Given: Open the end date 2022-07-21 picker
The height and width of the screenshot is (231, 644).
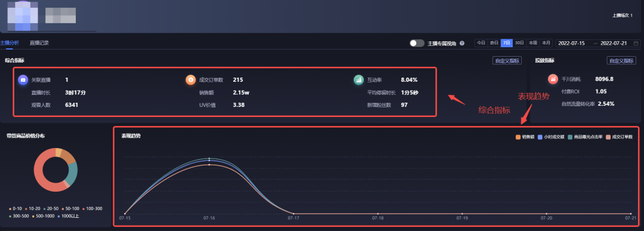Looking at the screenshot, I should tap(614, 43).
